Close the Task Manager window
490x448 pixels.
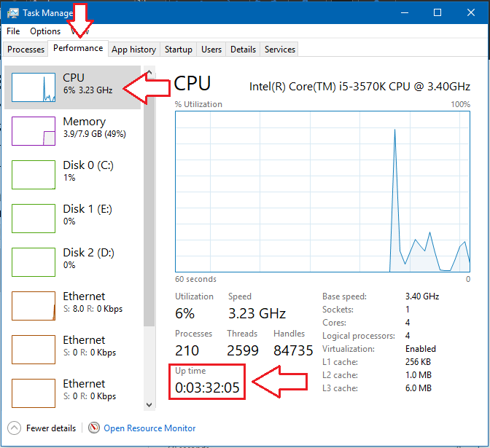point(471,13)
